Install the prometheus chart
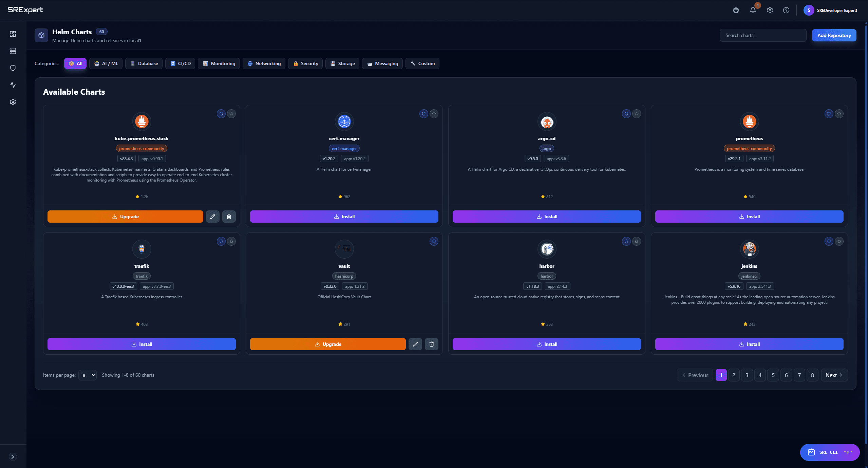868x468 pixels. click(x=749, y=216)
